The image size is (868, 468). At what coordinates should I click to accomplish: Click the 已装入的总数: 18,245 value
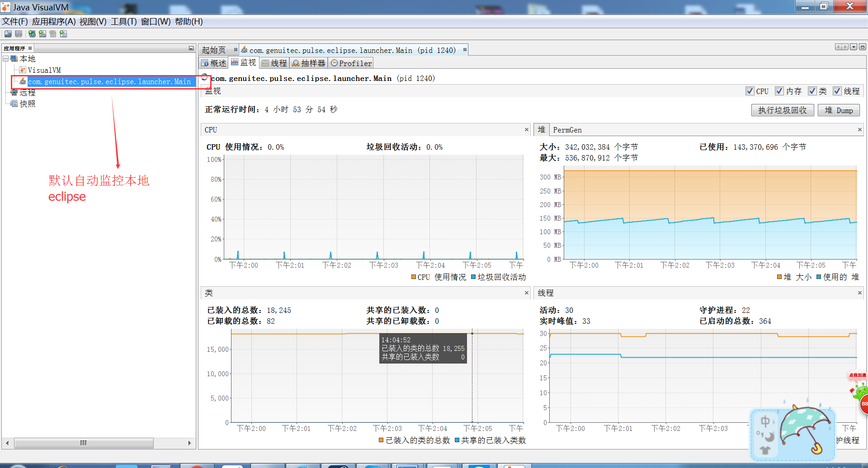(x=279, y=310)
